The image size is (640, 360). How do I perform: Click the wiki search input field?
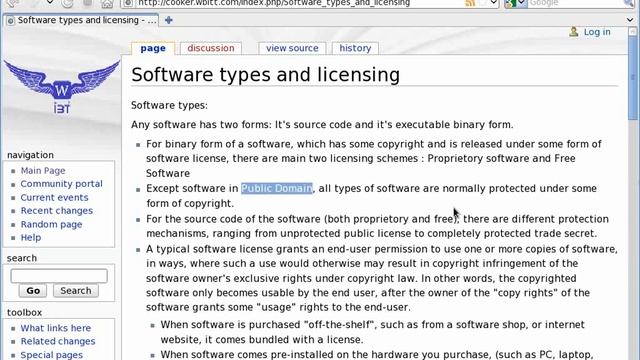point(59,276)
